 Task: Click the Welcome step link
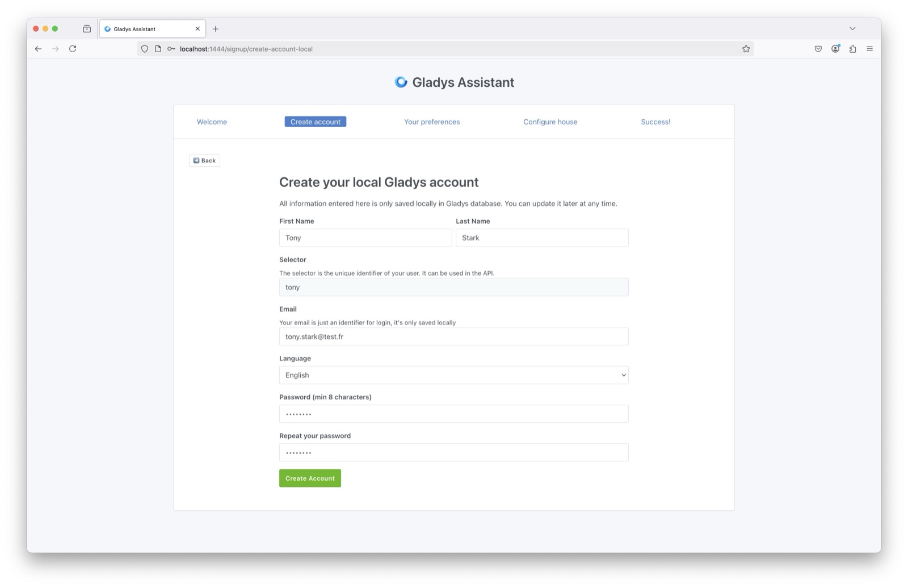211,121
